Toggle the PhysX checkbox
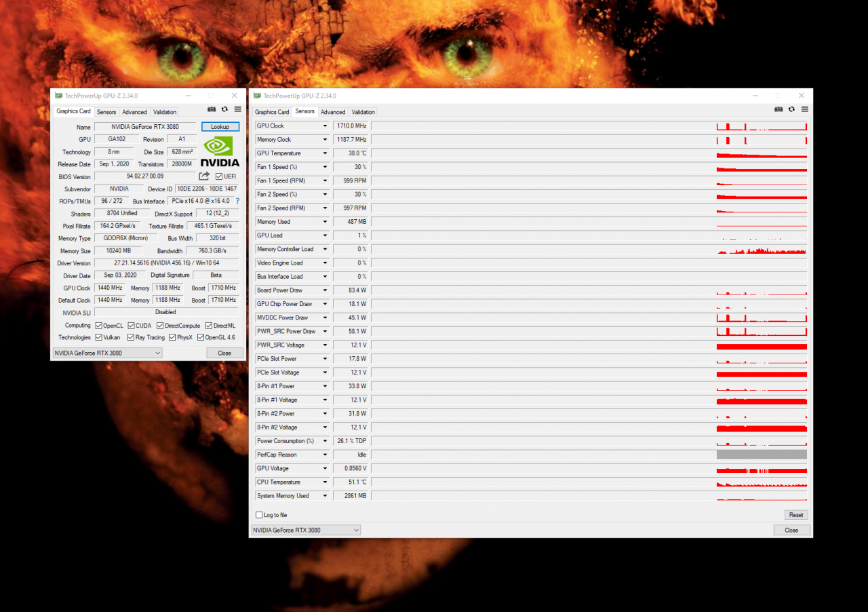Viewport: 868px width, 612px height. click(x=172, y=337)
